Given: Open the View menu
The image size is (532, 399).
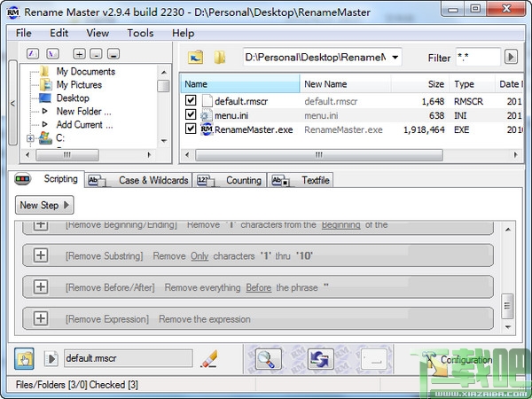Looking at the screenshot, I should (98, 33).
